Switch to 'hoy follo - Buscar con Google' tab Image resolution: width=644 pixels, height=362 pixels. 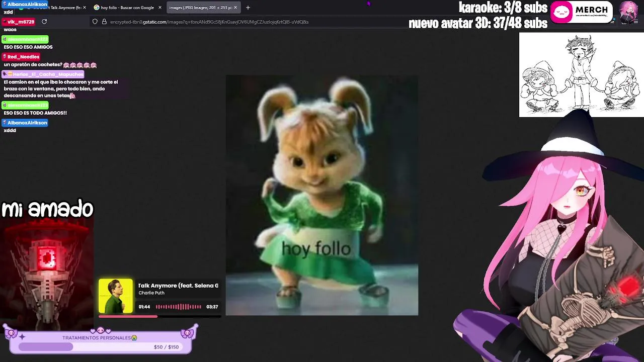(128, 8)
